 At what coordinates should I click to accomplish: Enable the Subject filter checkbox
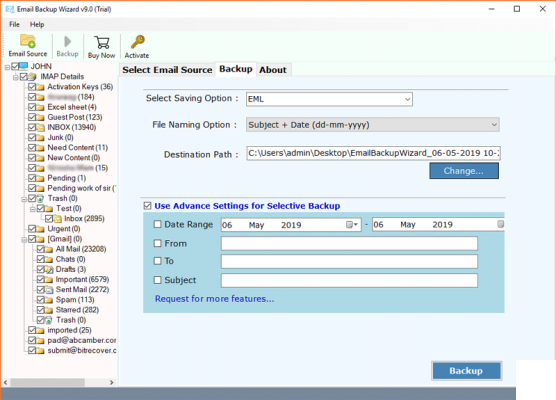(157, 280)
